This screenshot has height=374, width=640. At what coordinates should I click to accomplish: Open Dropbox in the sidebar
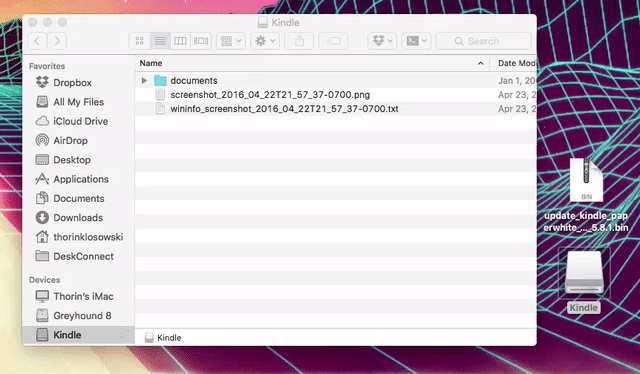click(72, 82)
